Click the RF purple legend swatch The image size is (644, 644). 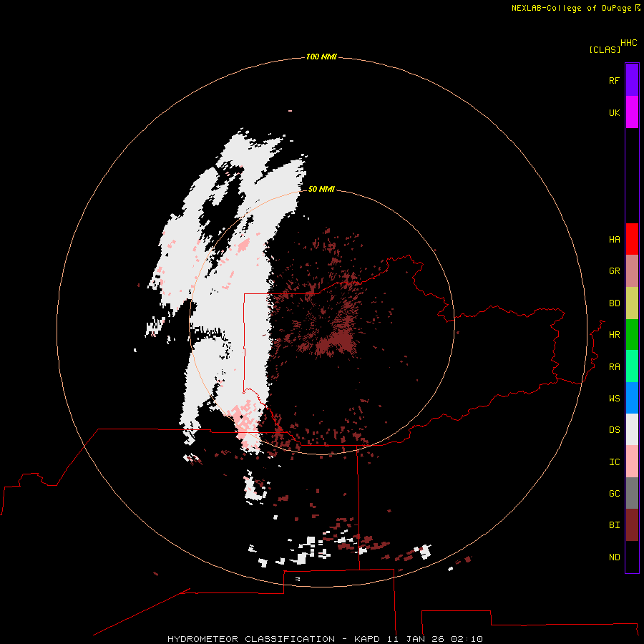pos(632,80)
